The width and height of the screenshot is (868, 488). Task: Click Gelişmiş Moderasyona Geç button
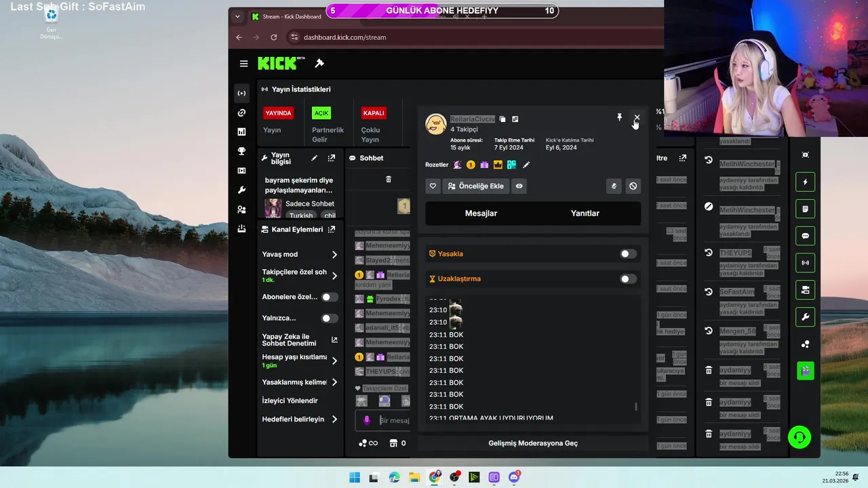533,443
